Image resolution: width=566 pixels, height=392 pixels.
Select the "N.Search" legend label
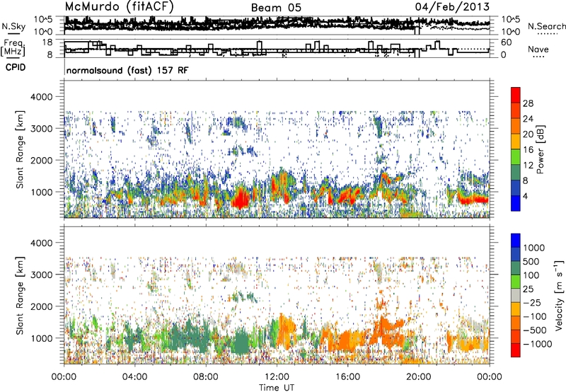coord(546,26)
